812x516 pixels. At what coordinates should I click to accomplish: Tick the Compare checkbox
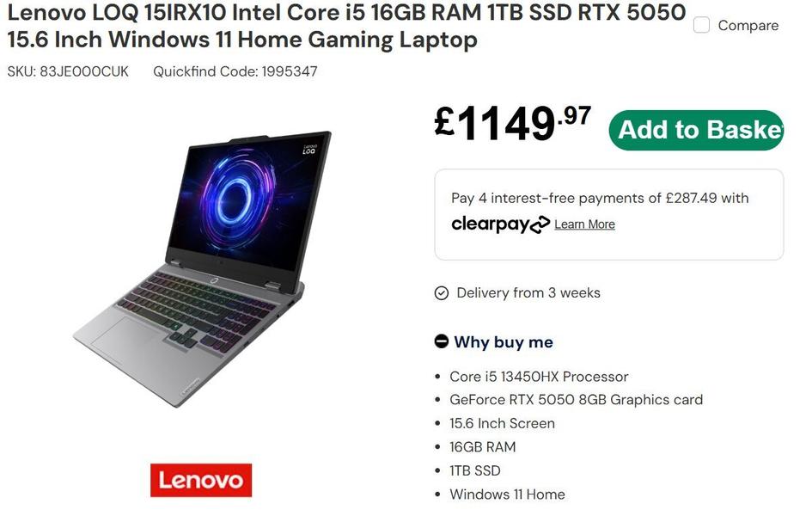[702, 26]
